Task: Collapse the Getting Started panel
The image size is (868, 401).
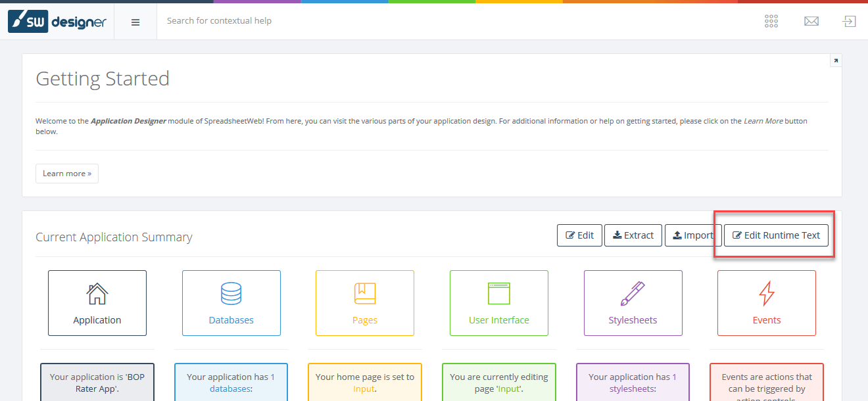Action: 836,60
